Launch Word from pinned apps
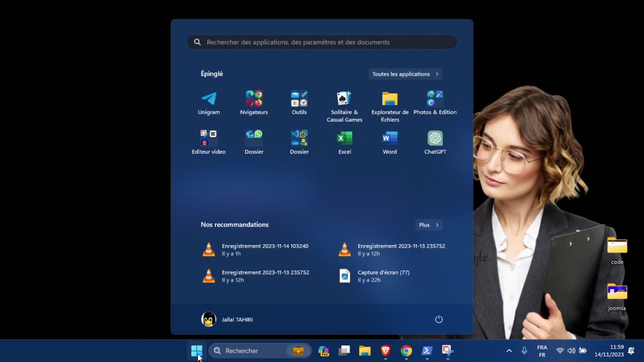The image size is (644, 362). pyautogui.click(x=390, y=142)
